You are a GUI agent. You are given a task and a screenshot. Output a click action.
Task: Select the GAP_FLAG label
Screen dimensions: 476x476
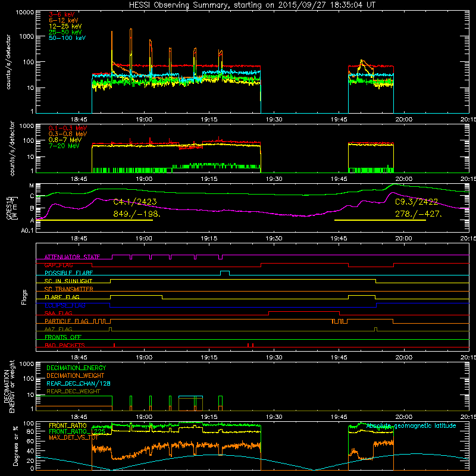tap(58, 265)
